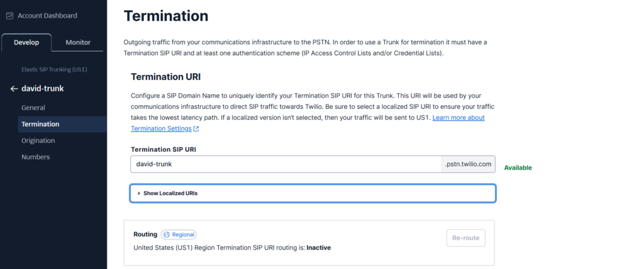Select the david-trunk sidebar heading
This screenshot has width=644, height=269.
(43, 88)
